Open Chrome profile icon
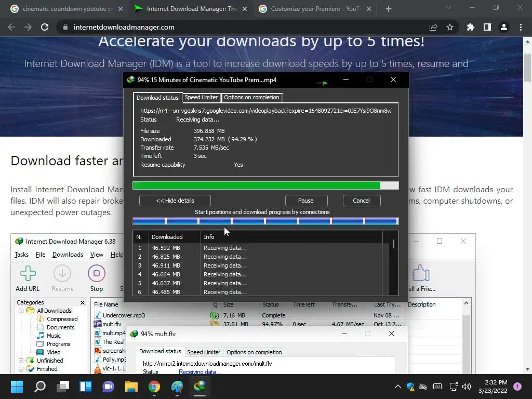The width and height of the screenshot is (532, 399). tap(504, 27)
